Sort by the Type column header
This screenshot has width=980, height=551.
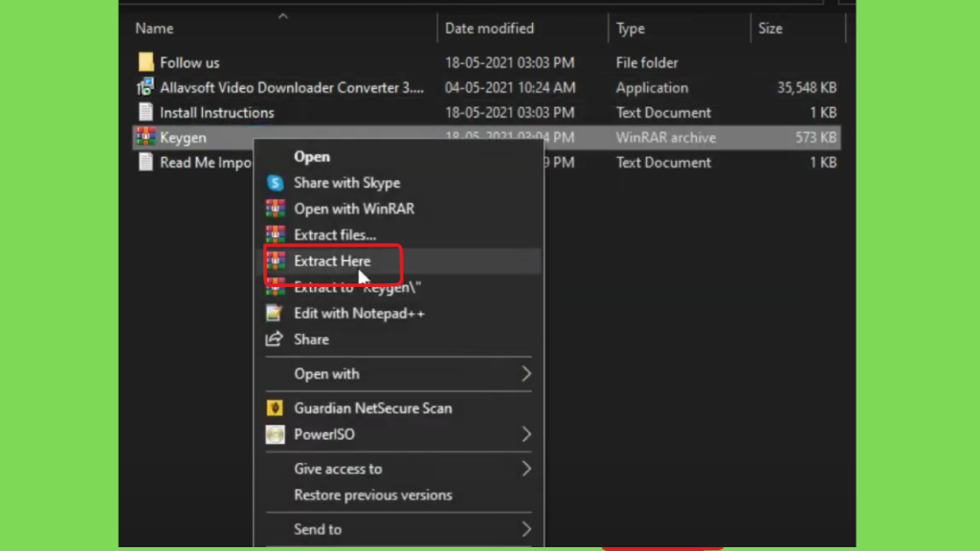[x=630, y=28]
